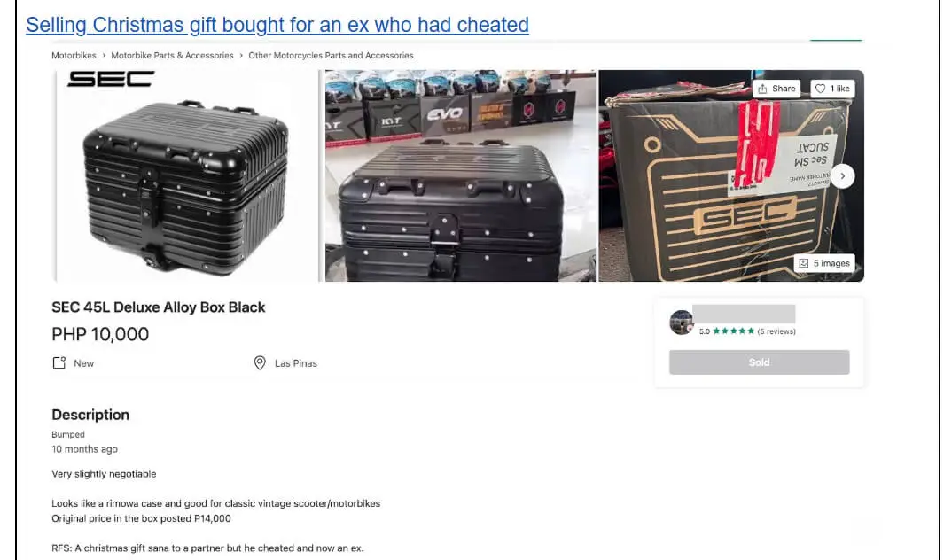Select the SEC 45L Deluxe Alloy Box title
The image size is (944, 560).
[x=159, y=307]
